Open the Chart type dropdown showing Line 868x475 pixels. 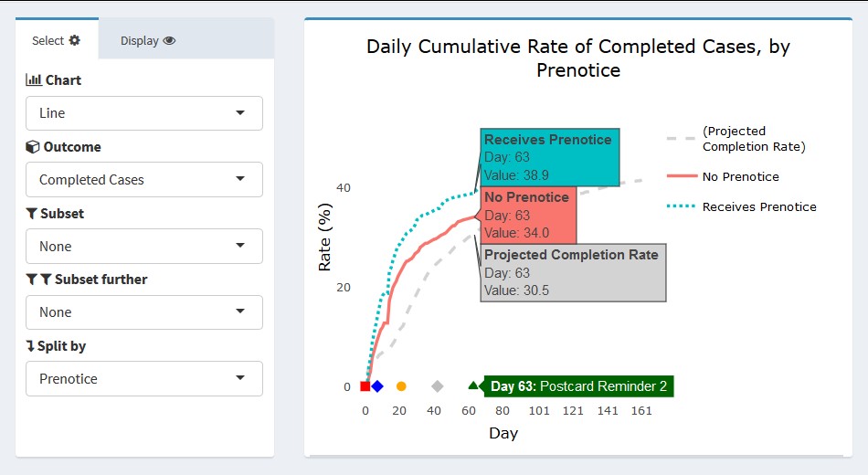[x=143, y=113]
